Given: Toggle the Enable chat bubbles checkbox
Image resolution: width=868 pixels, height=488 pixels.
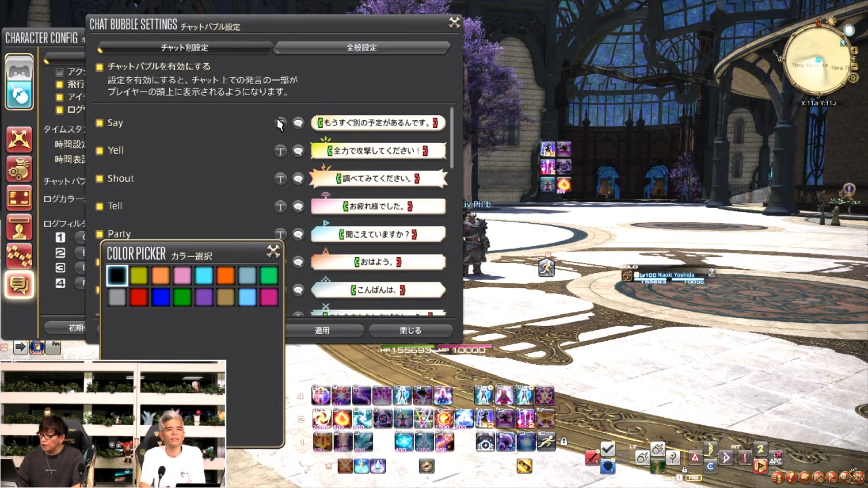Looking at the screenshot, I should point(99,67).
